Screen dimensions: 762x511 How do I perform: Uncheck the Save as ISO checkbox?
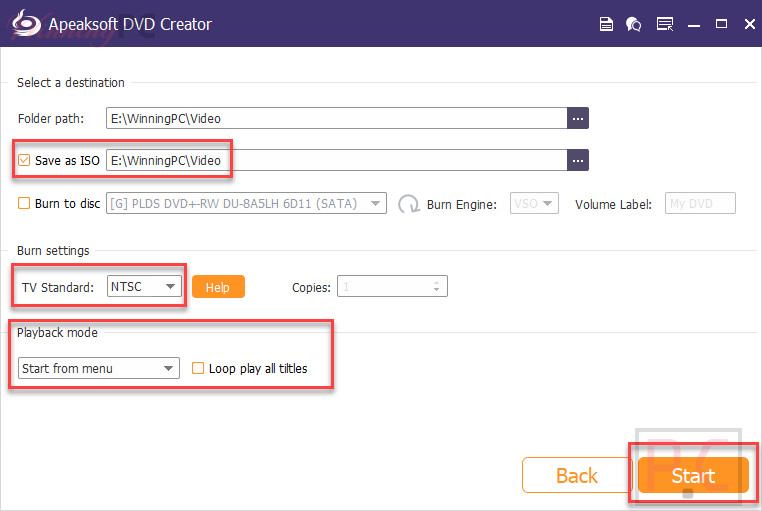(x=24, y=160)
